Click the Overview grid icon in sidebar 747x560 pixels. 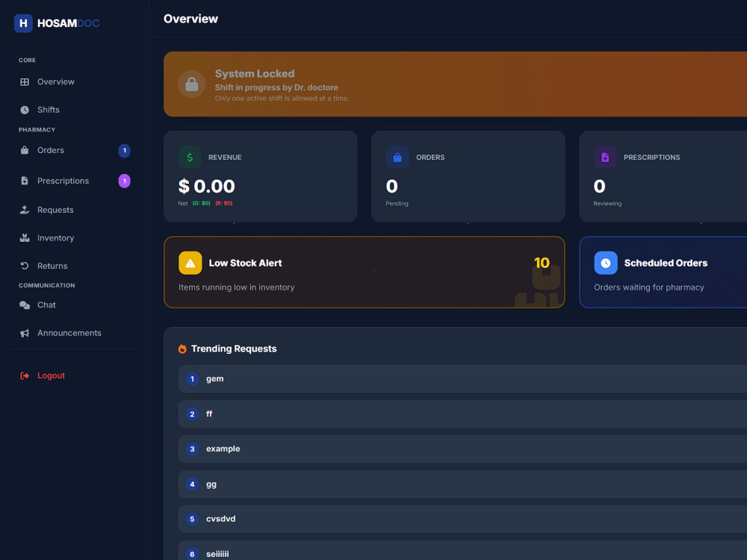[25, 82]
